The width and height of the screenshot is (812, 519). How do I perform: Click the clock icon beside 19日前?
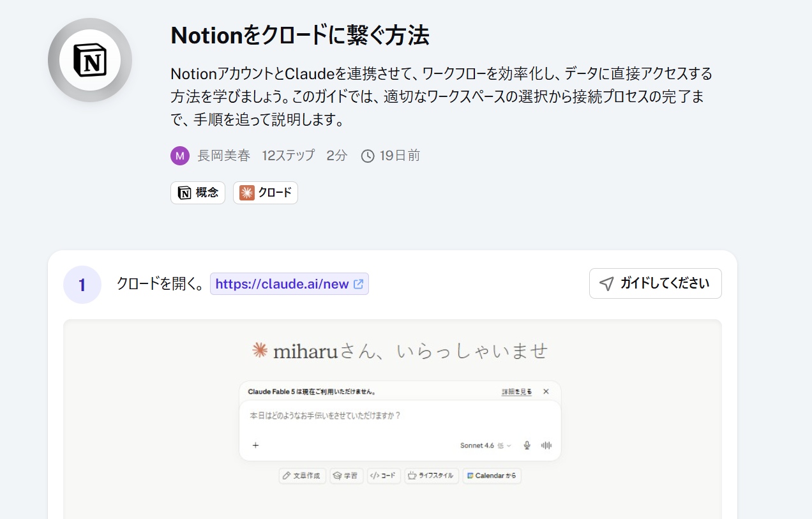tap(368, 156)
